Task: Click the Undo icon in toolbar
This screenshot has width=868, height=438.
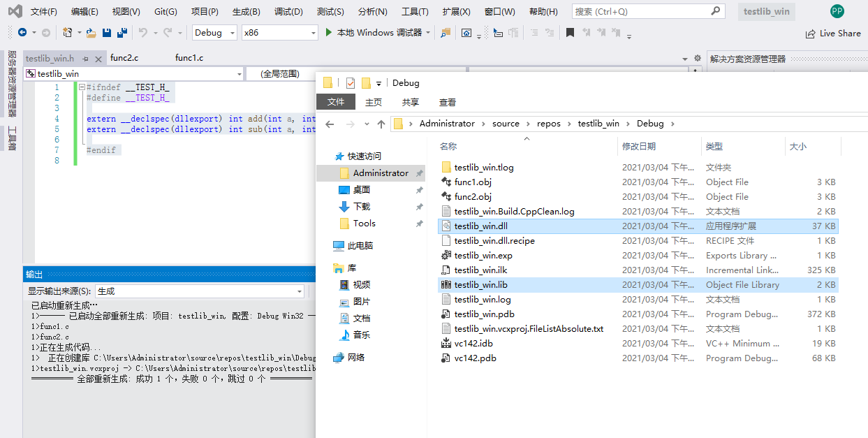Action: 143,33
